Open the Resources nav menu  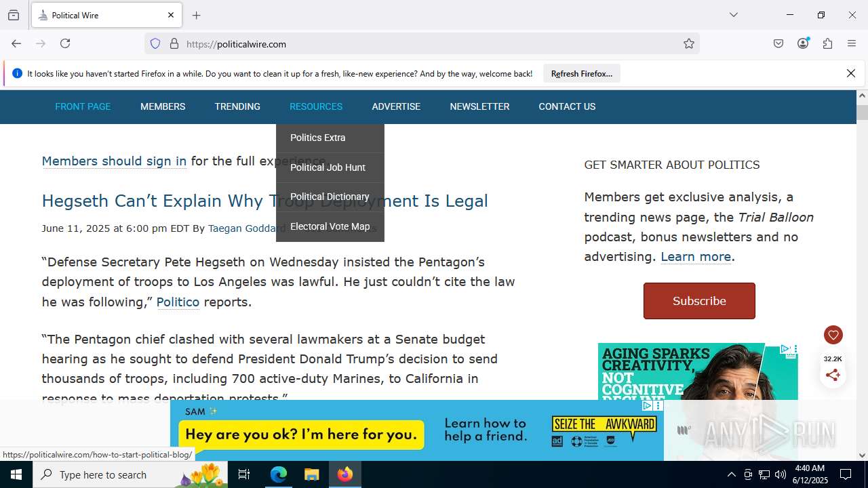coord(316,106)
